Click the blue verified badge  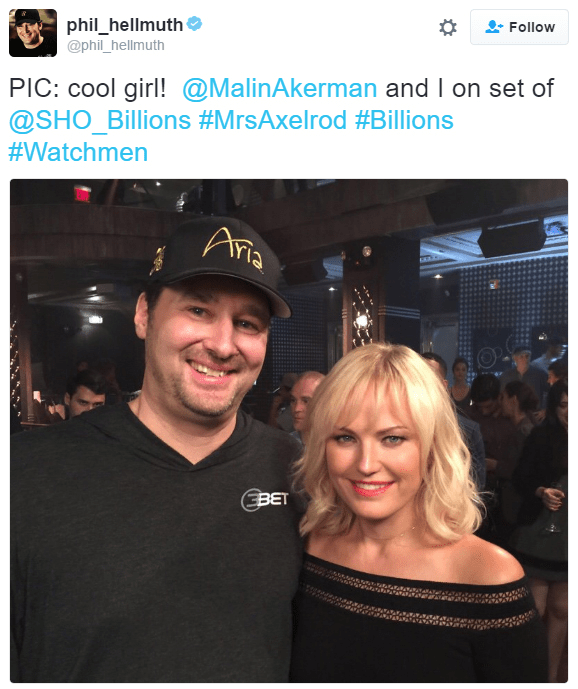194,23
